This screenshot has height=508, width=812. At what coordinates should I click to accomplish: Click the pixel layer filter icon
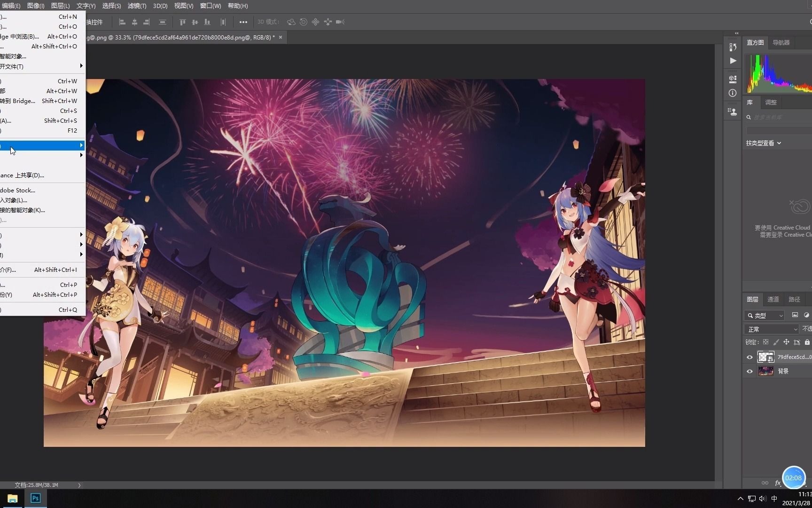(795, 315)
